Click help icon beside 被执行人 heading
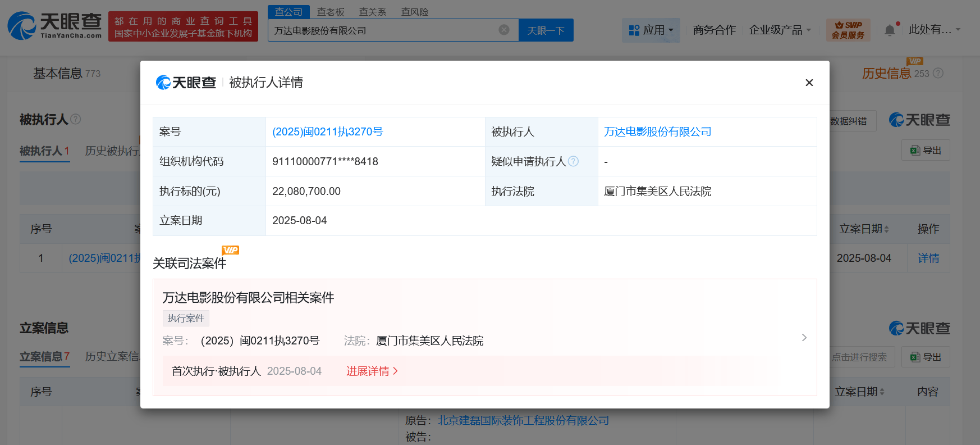 (x=76, y=119)
